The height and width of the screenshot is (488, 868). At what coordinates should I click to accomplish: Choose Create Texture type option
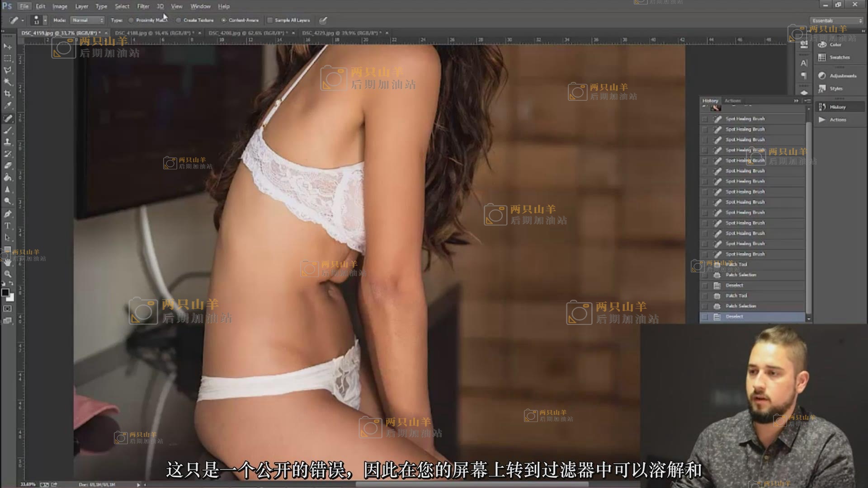click(x=179, y=20)
